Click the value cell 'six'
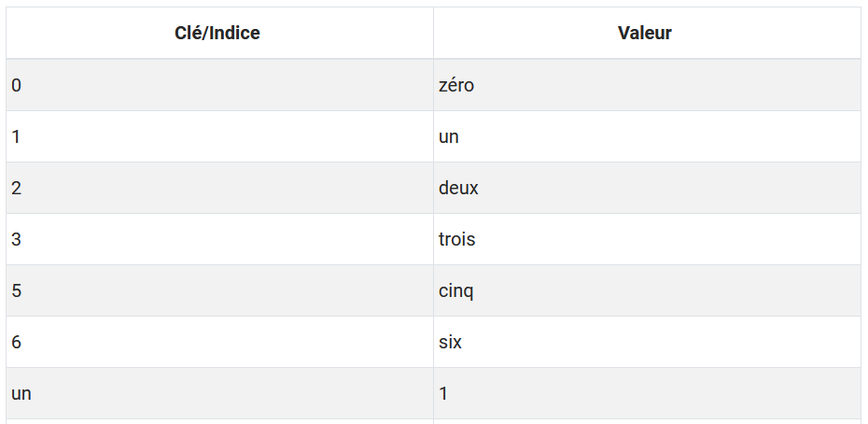 [450, 342]
